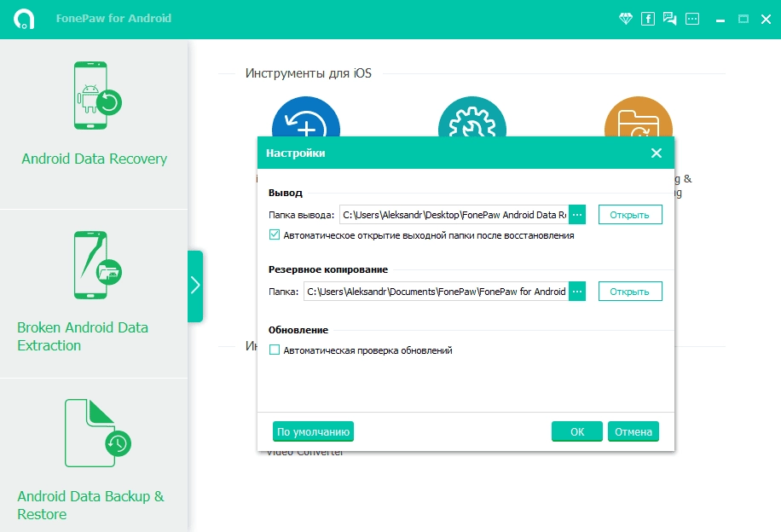Click the Инструменты для iOS heading
Viewport: 781px width, 532px height.
point(309,73)
